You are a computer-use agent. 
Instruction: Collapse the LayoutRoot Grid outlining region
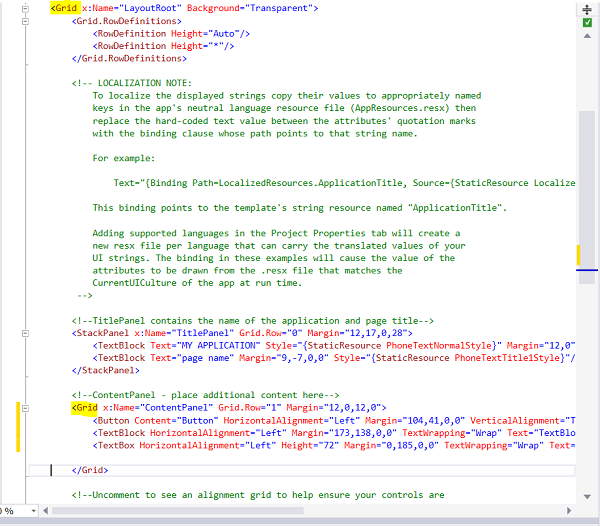(25, 8)
